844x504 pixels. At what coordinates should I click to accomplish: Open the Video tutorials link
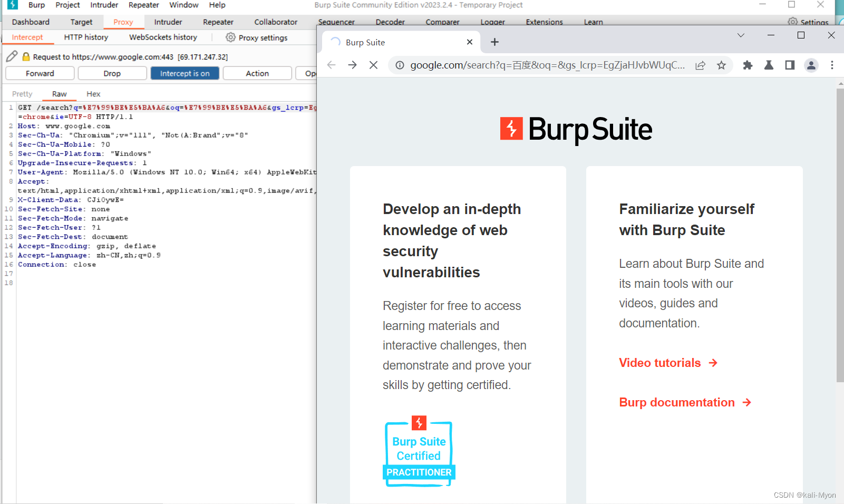[x=668, y=363]
